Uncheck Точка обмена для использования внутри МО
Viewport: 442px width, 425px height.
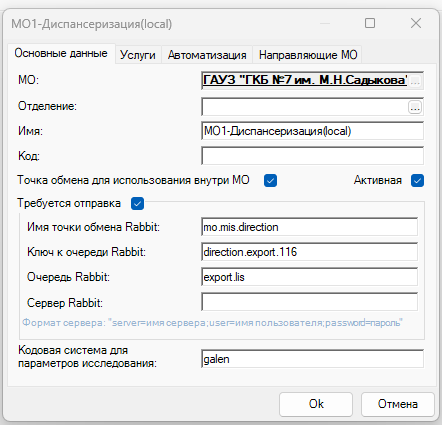click(270, 181)
